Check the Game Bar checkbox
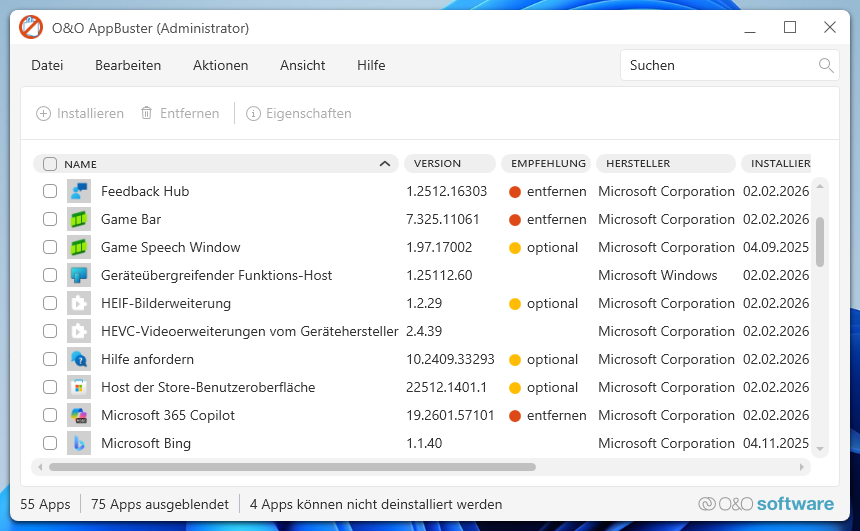The image size is (860, 531). pyautogui.click(x=50, y=219)
